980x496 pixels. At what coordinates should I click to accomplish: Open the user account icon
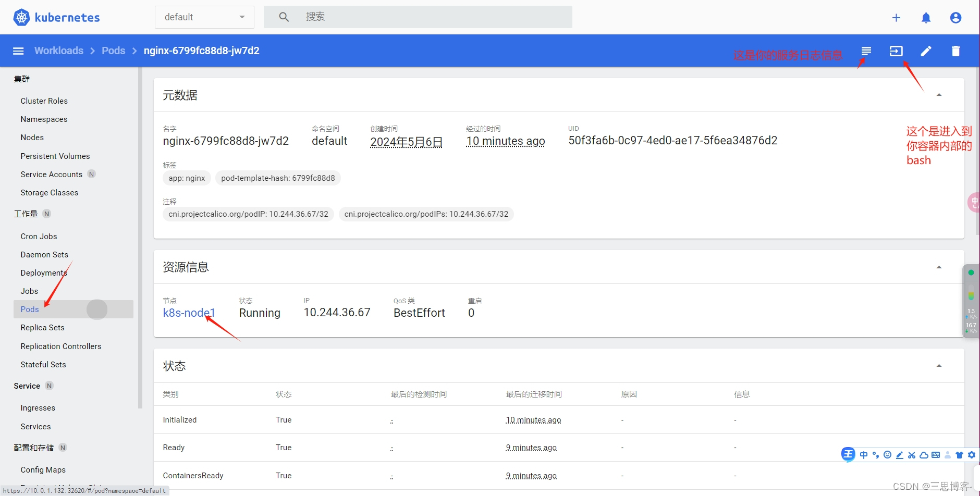(955, 18)
